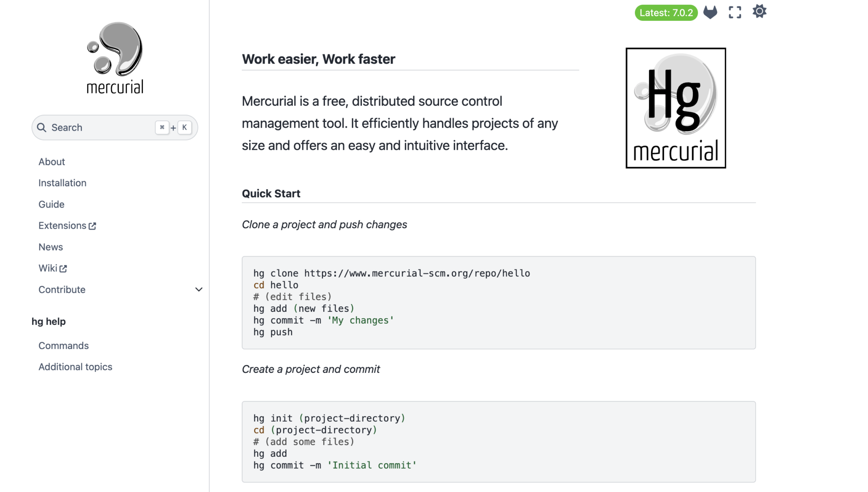
Task: Open Commands under hg help
Action: pos(64,345)
